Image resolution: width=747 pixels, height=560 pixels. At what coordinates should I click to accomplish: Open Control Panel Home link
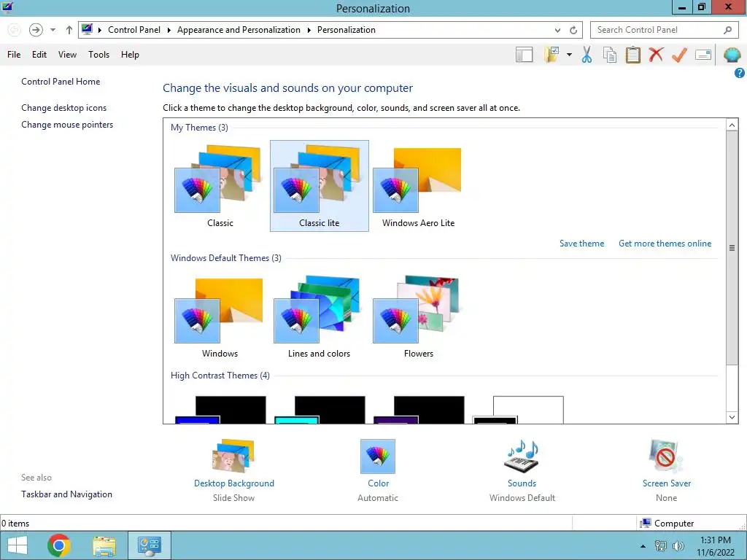point(61,82)
